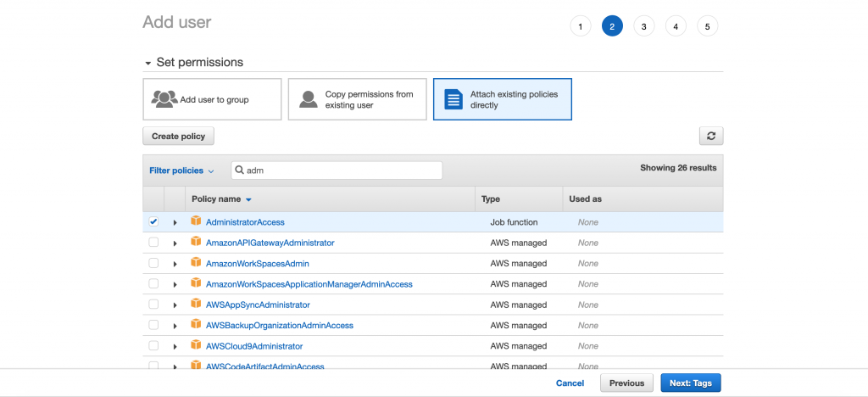The width and height of the screenshot is (868, 397).
Task: Click the Attach existing policies document icon
Action: pyautogui.click(x=453, y=99)
